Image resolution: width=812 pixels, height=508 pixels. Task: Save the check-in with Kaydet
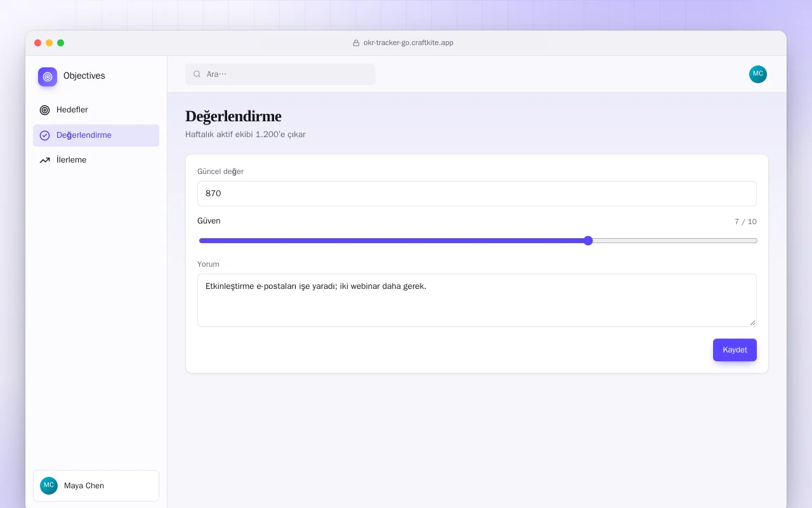(735, 350)
